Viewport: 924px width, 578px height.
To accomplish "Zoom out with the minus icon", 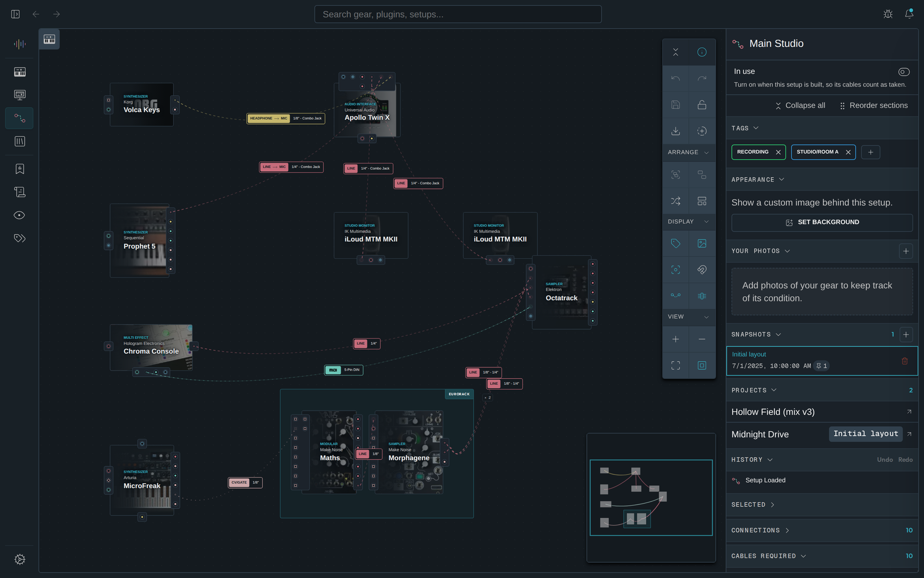I will tap(702, 339).
